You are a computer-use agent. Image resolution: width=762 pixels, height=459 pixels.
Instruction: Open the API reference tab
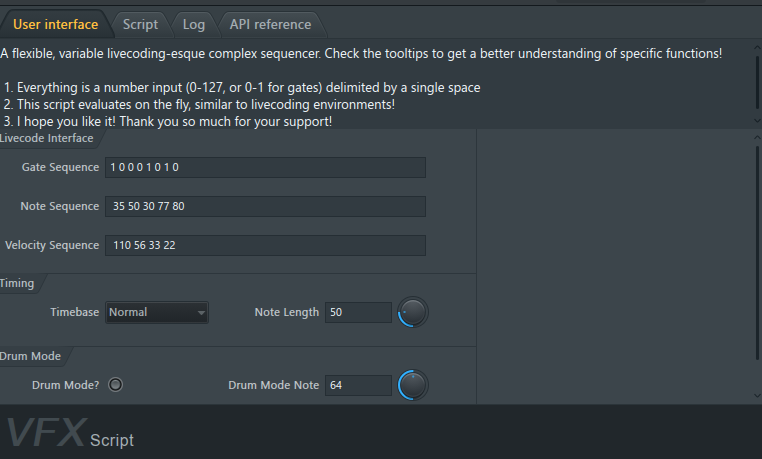pos(270,24)
